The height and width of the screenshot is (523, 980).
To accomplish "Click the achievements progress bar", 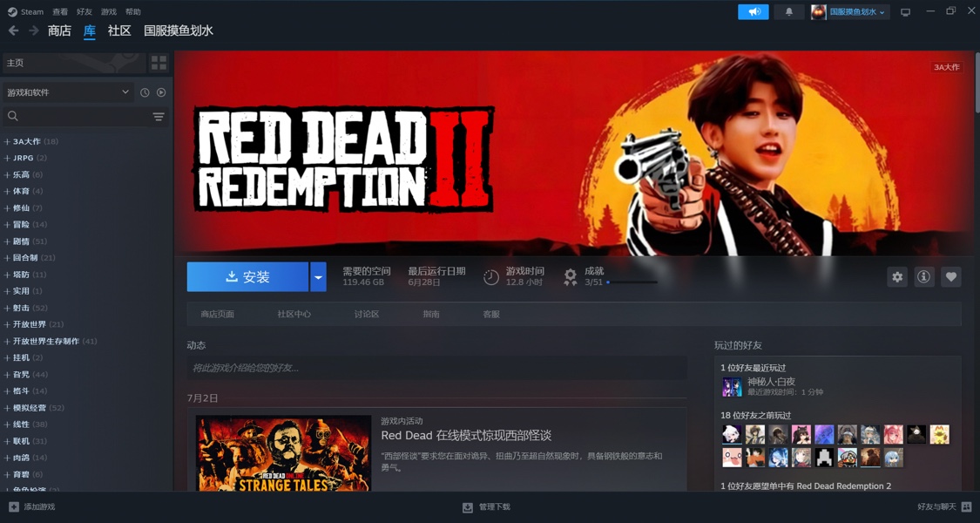I will [632, 282].
